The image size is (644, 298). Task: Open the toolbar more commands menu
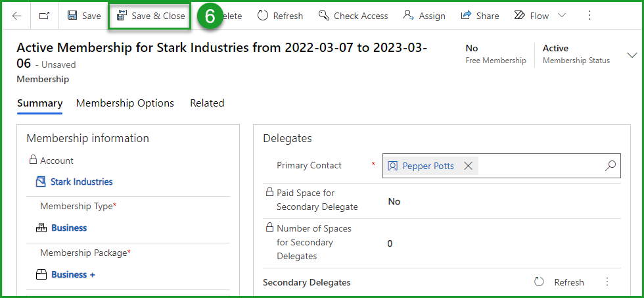click(589, 16)
